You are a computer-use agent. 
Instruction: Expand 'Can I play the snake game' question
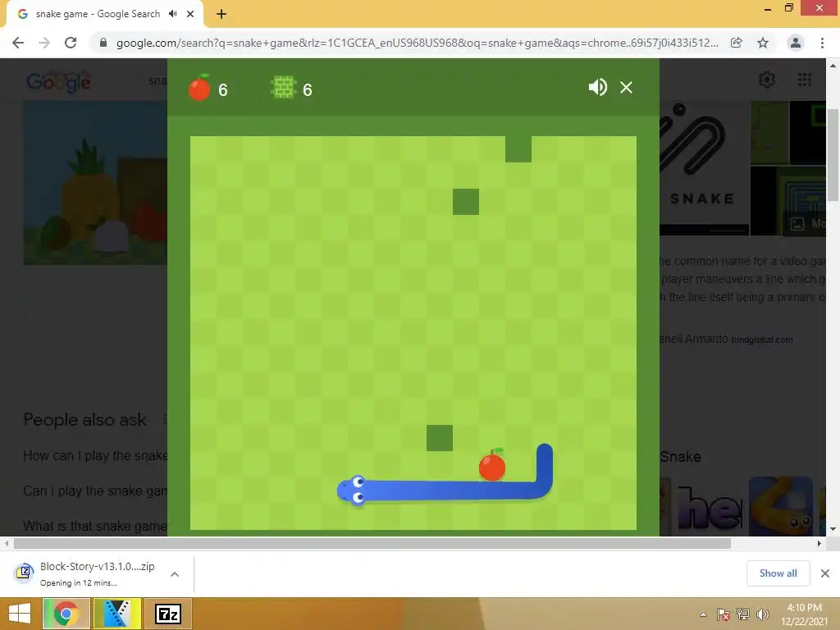point(95,491)
